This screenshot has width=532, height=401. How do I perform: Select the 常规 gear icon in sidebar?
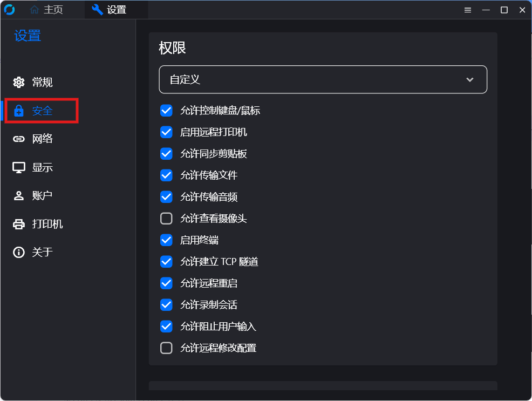click(x=18, y=82)
